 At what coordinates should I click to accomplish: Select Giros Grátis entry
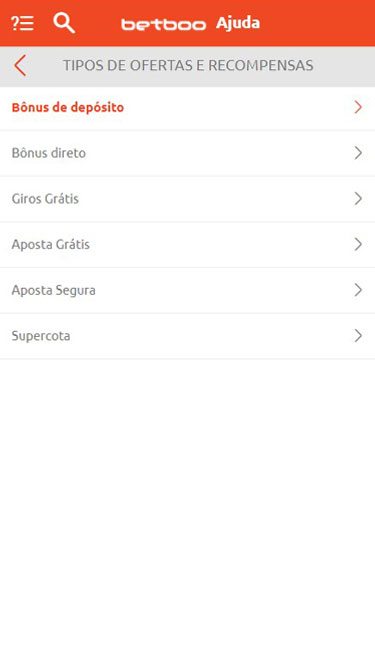tap(188, 199)
